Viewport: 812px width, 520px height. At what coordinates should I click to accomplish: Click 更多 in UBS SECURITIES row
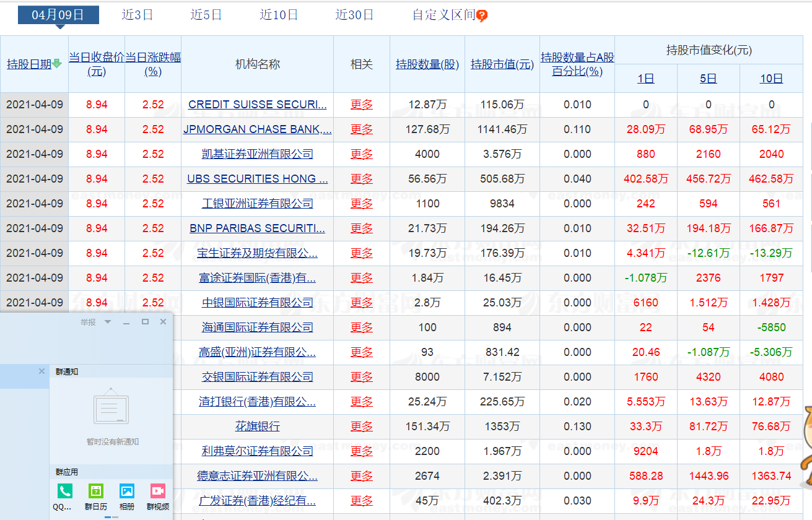(362, 179)
